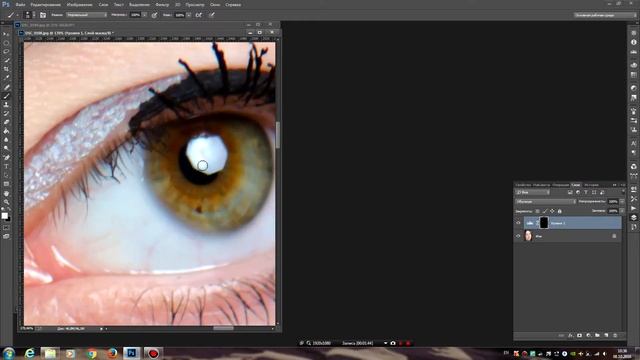
Task: Select the Crop tool
Action: pyautogui.click(x=6, y=69)
